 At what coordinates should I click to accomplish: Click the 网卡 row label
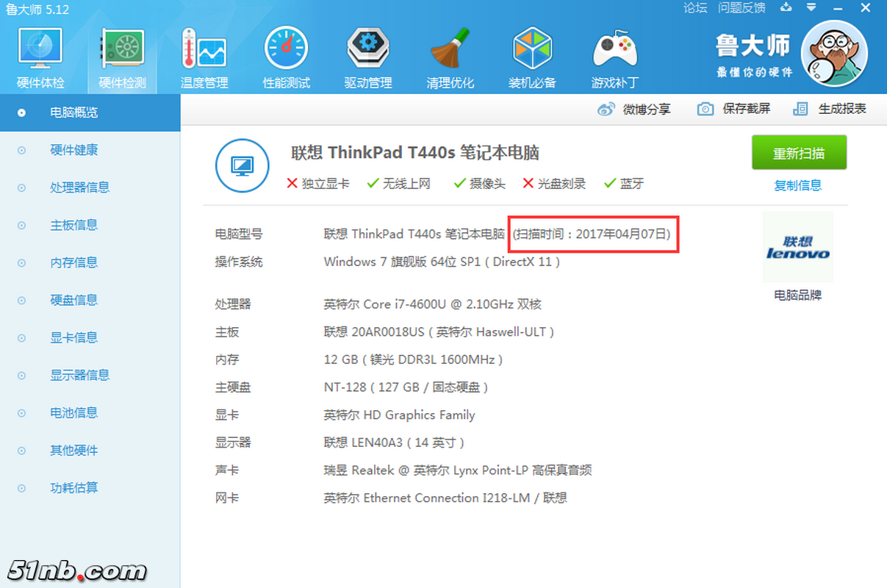227,498
